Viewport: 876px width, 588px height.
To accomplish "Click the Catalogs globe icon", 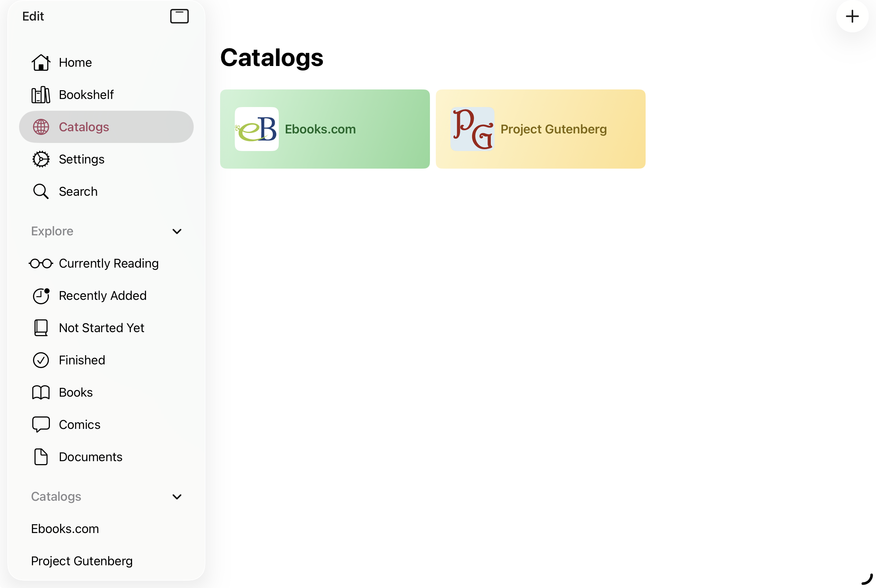I will coord(40,127).
